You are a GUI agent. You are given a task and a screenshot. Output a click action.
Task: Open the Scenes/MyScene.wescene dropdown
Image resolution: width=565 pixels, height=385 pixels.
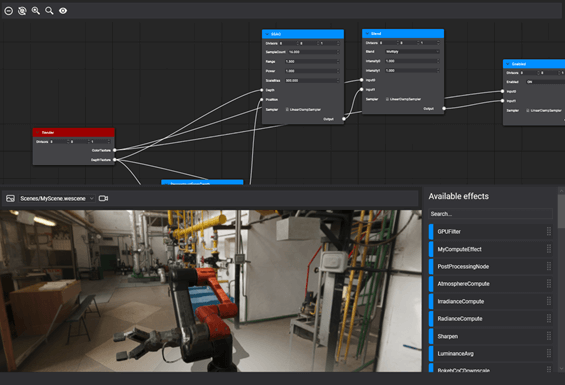tap(57, 198)
